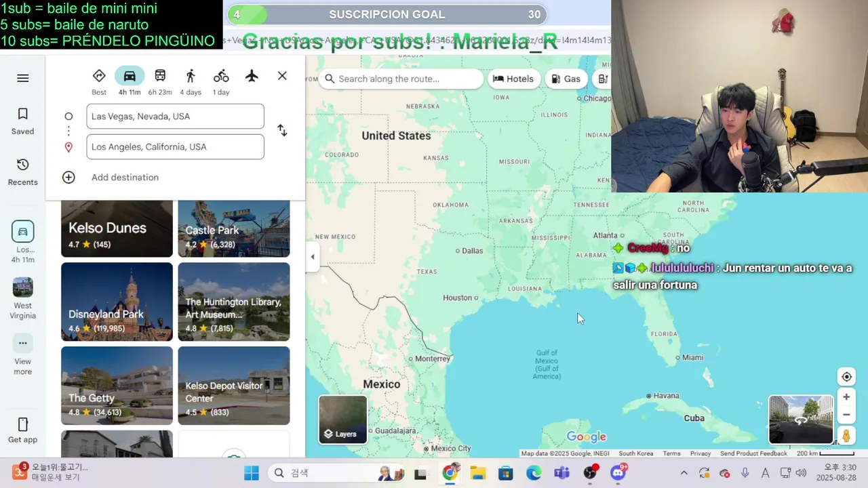Click View more recents button
This screenshot has height=488, width=868.
tap(22, 354)
